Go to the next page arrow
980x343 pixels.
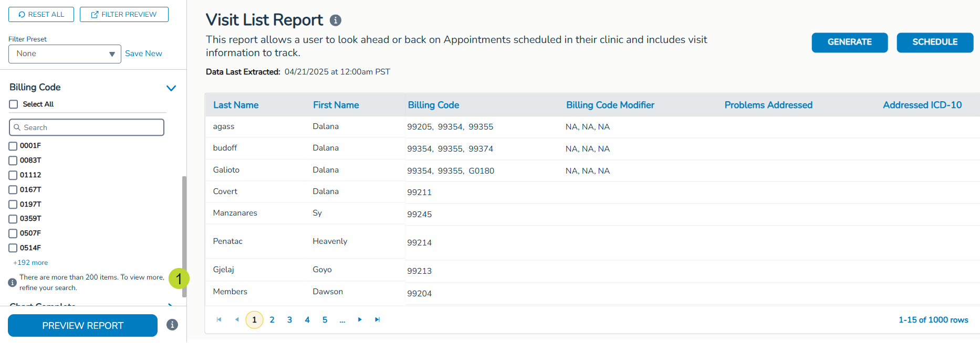pos(360,319)
